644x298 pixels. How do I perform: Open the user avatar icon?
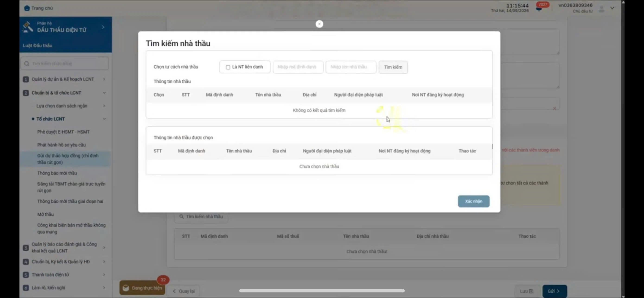tap(602, 9)
